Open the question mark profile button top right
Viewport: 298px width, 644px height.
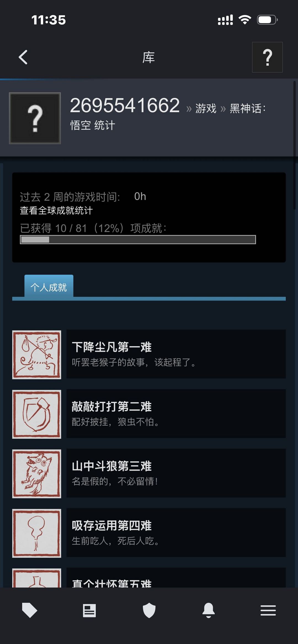[267, 57]
